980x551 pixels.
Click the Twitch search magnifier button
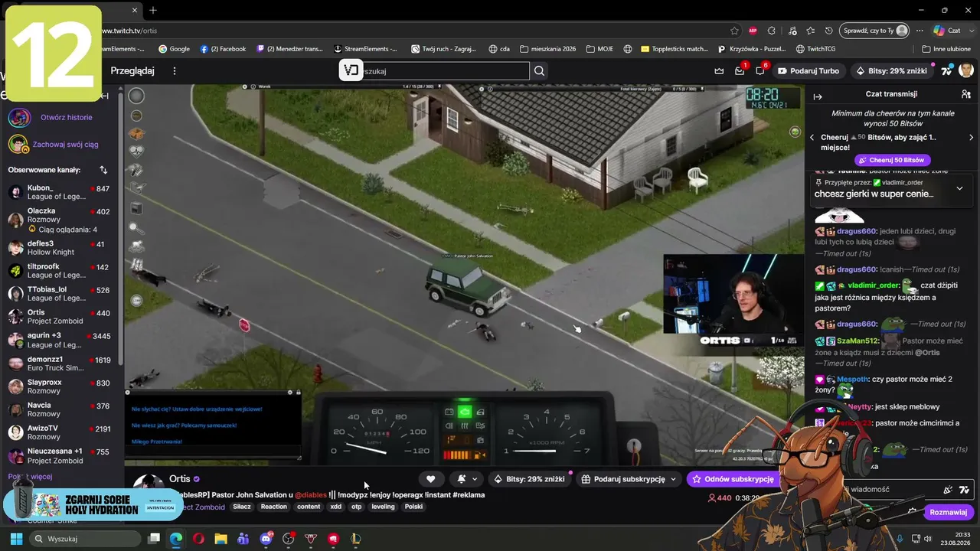click(x=540, y=70)
